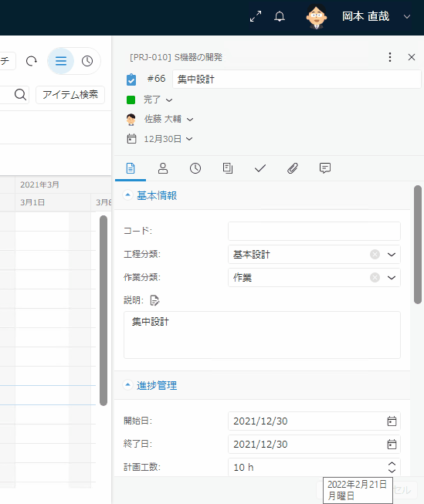424x504 pixels.
Task: Switch to the clock time-tracking tab
Action: tap(195, 168)
